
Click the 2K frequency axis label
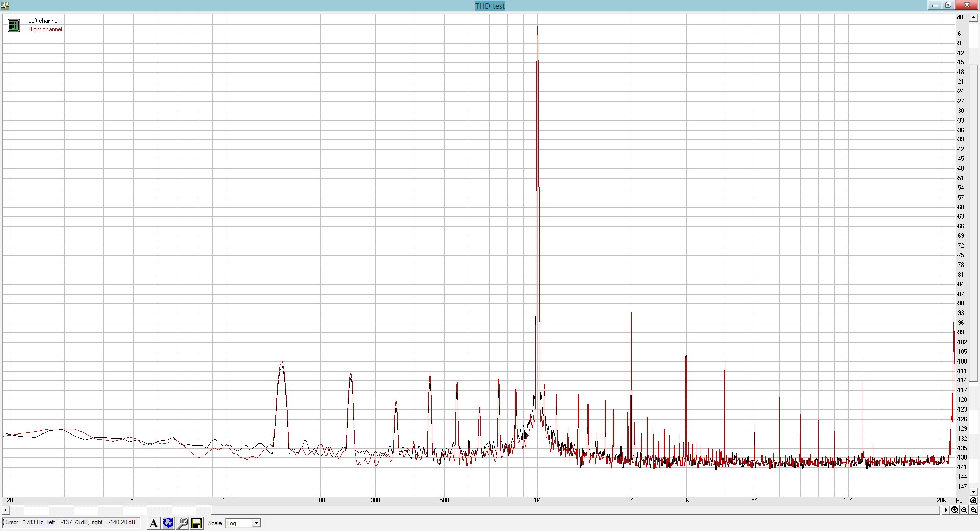630,500
